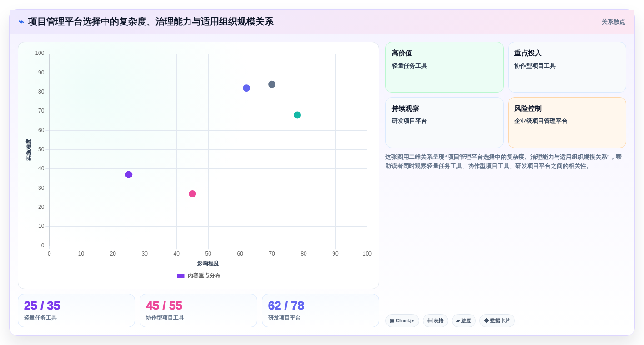
Task: Click the chart title heading text
Action: coord(150,22)
